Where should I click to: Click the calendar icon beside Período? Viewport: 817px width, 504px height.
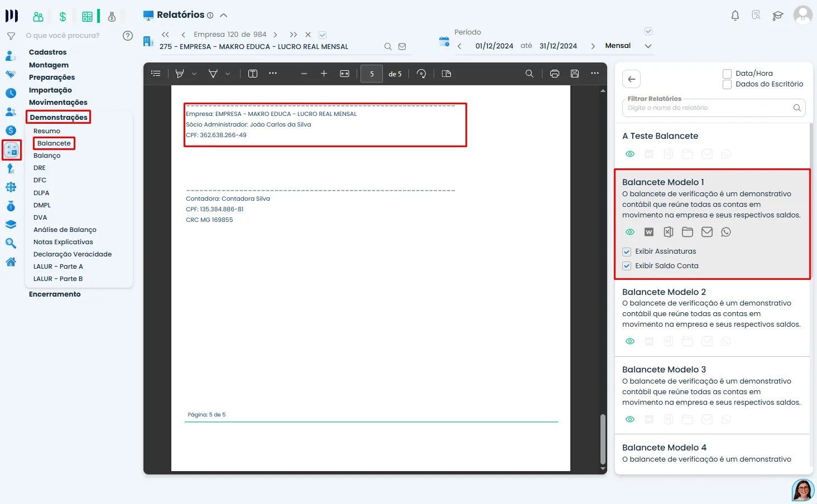pyautogui.click(x=444, y=41)
